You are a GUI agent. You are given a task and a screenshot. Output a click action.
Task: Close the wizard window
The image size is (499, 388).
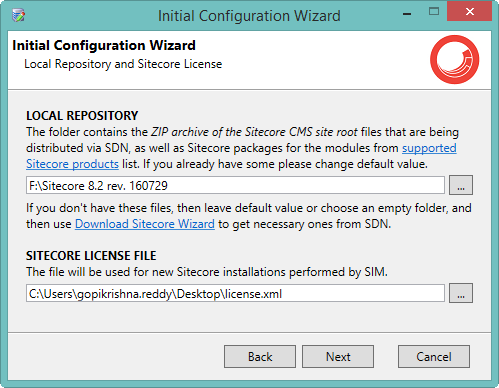pyautogui.click(x=470, y=12)
